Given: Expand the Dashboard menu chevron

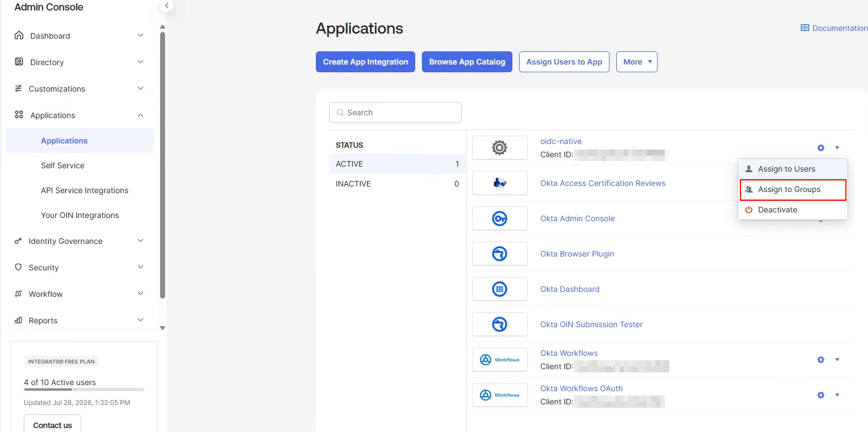Looking at the screenshot, I should pyautogui.click(x=140, y=35).
